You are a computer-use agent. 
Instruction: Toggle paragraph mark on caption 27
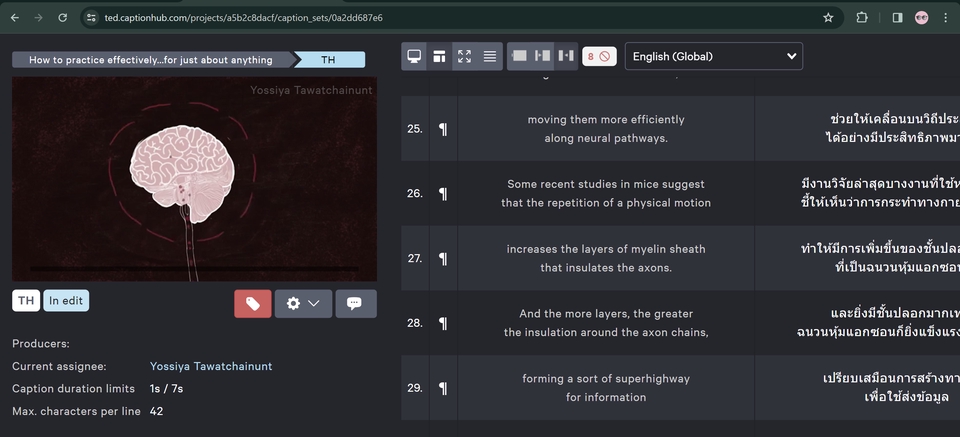(x=443, y=258)
